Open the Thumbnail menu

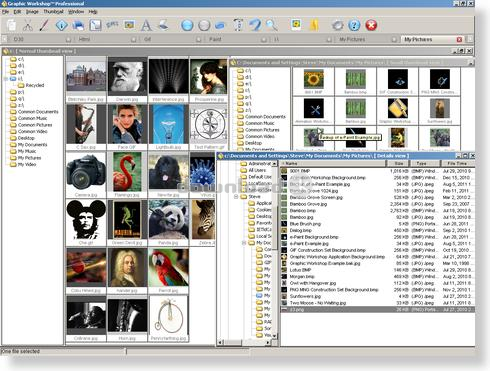(53, 12)
